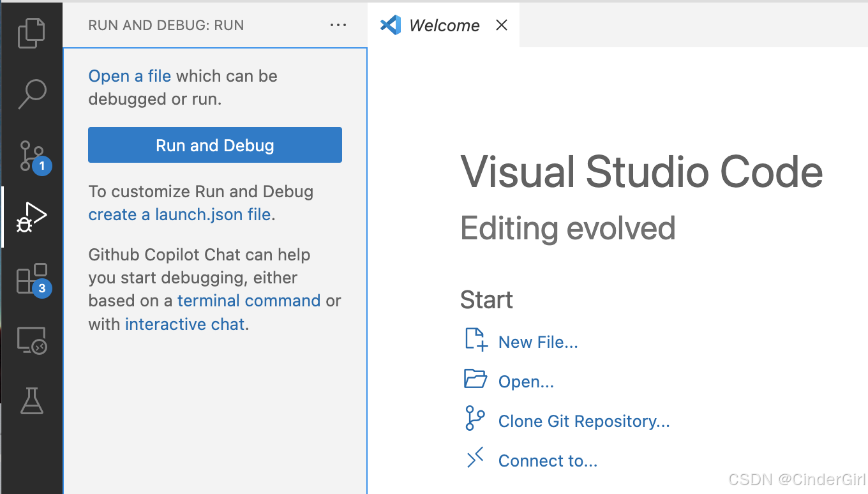Open the Source Control view
Screen dimensions: 868x494
(x=33, y=157)
